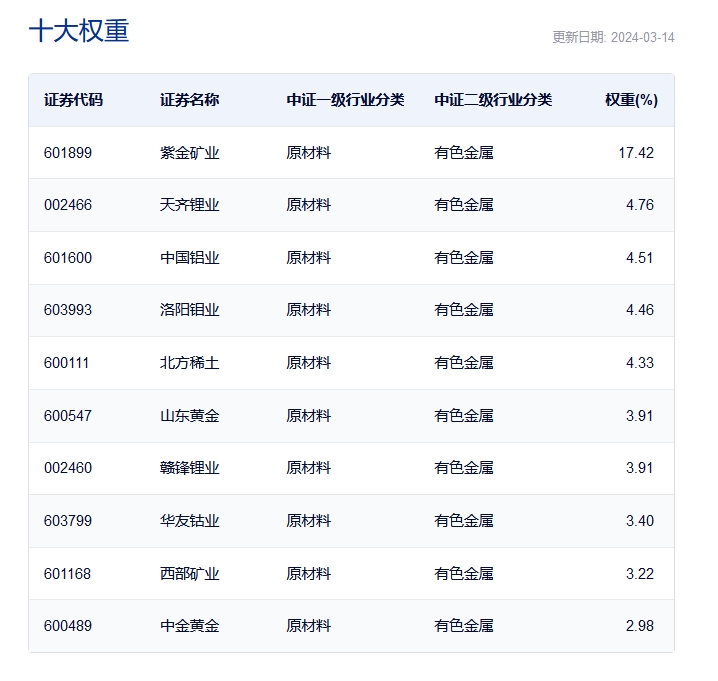
Task: Click the 更新日期: 2024-03-14 text
Action: coord(613,37)
